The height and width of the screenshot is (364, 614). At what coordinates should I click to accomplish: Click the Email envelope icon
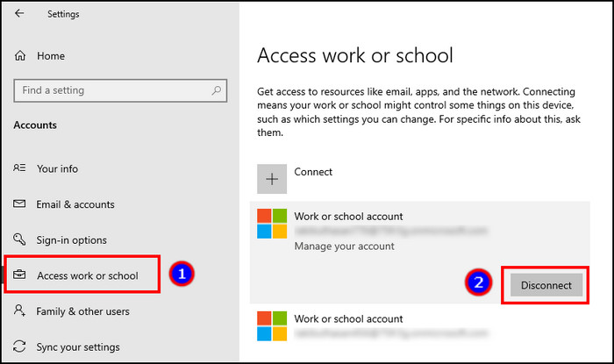[19, 203]
